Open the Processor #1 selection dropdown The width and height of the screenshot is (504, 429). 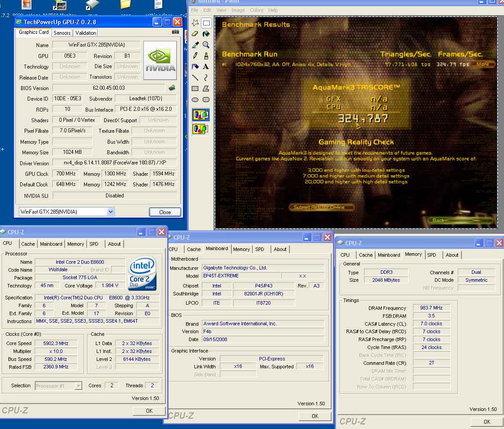78,385
